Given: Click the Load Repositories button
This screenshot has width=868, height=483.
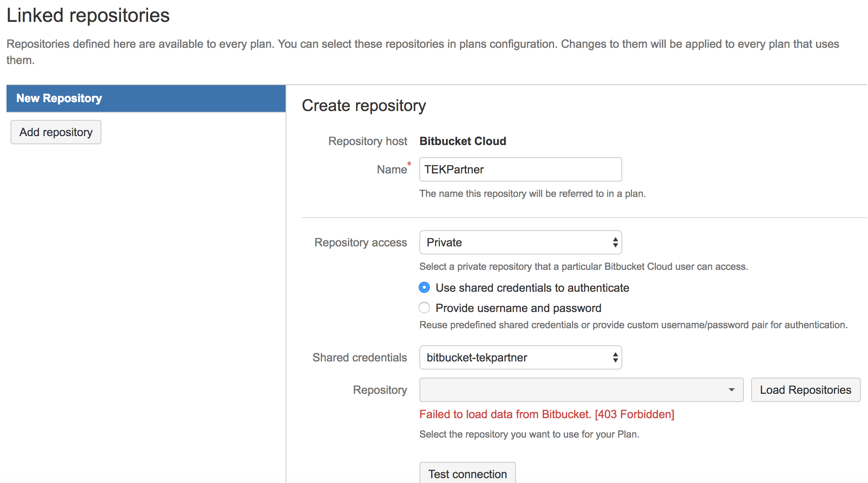Looking at the screenshot, I should (806, 390).
